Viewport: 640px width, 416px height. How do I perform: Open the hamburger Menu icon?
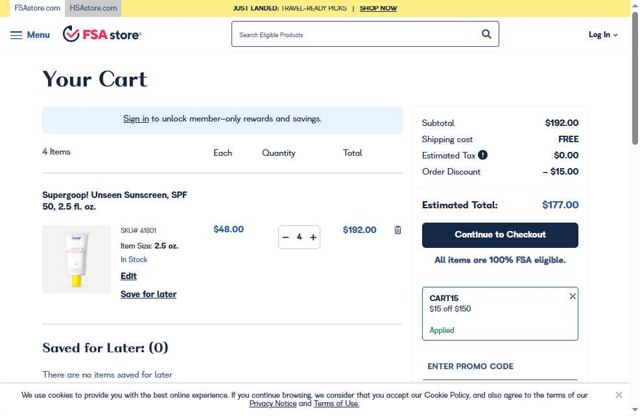(16, 35)
